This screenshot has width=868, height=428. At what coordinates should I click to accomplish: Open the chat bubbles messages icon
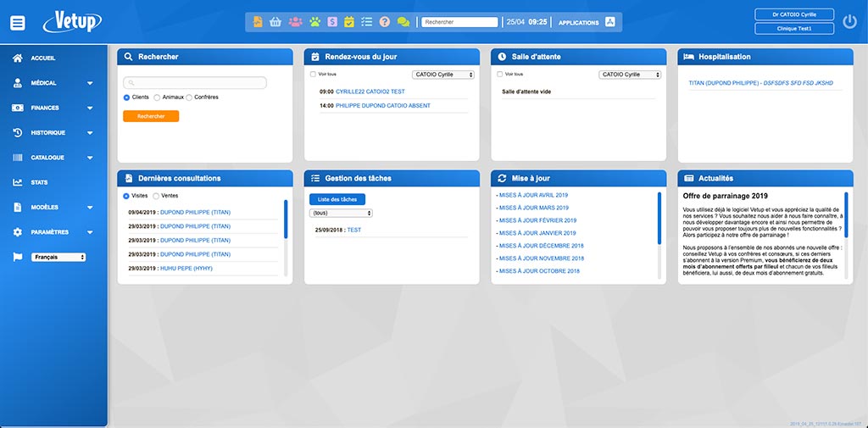pyautogui.click(x=403, y=22)
